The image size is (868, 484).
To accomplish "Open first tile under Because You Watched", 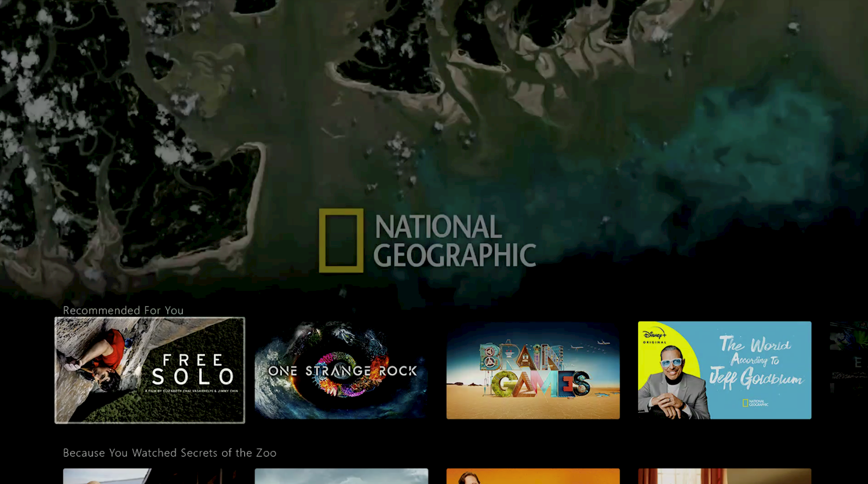I will click(150, 476).
